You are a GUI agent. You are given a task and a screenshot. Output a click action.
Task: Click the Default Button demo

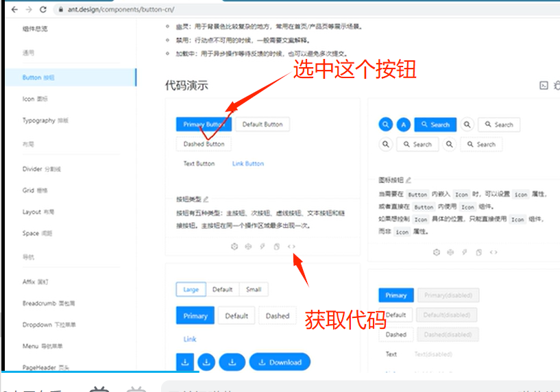pyautogui.click(x=263, y=124)
